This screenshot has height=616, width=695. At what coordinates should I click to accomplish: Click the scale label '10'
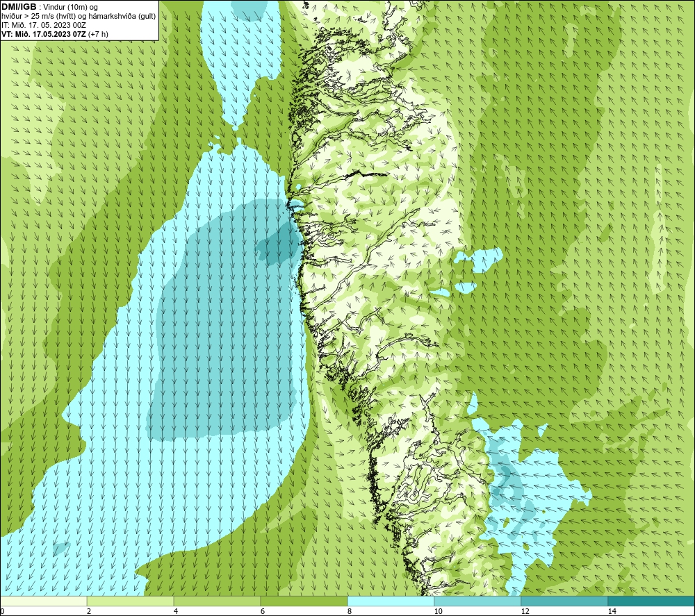click(438, 611)
